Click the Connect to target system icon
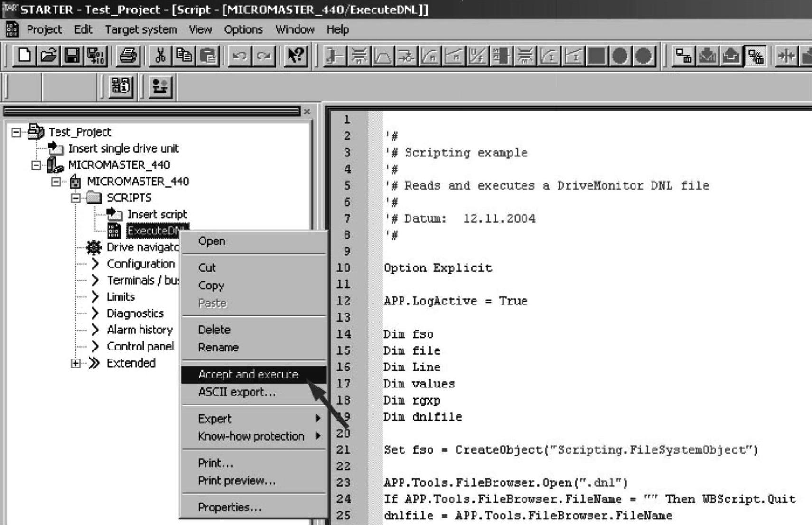 pyautogui.click(x=683, y=56)
